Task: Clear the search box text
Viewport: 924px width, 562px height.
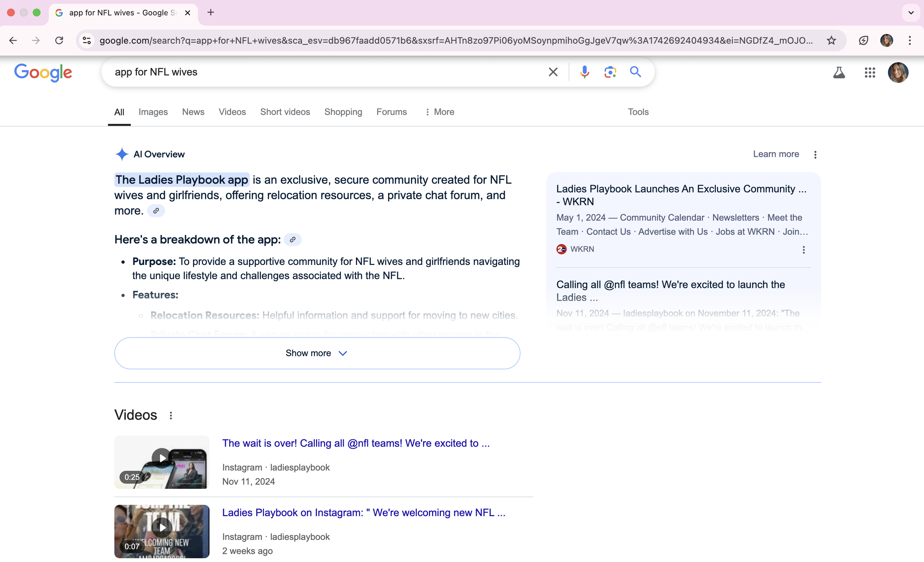Action: 553,72
